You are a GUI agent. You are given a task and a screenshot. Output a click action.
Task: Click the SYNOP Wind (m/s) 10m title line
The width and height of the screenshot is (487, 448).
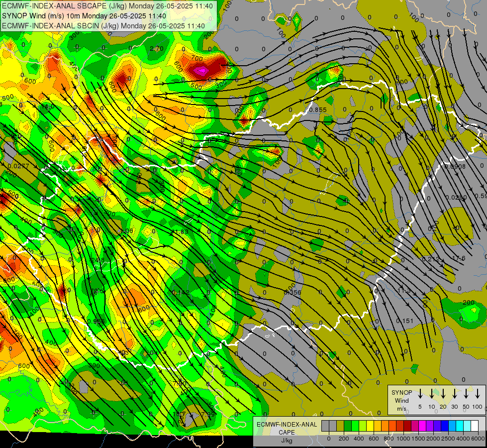(84, 16)
